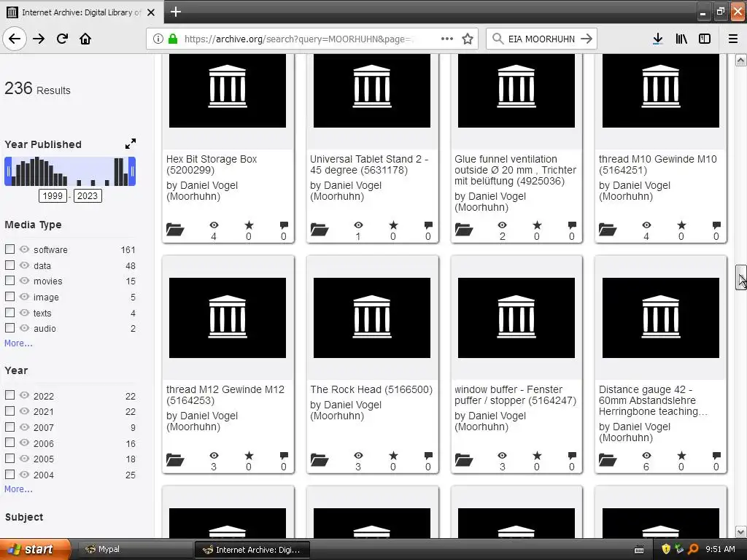Click folder icon on Hex Bit Storage Box card
The width and height of the screenshot is (747, 560).
[175, 230]
